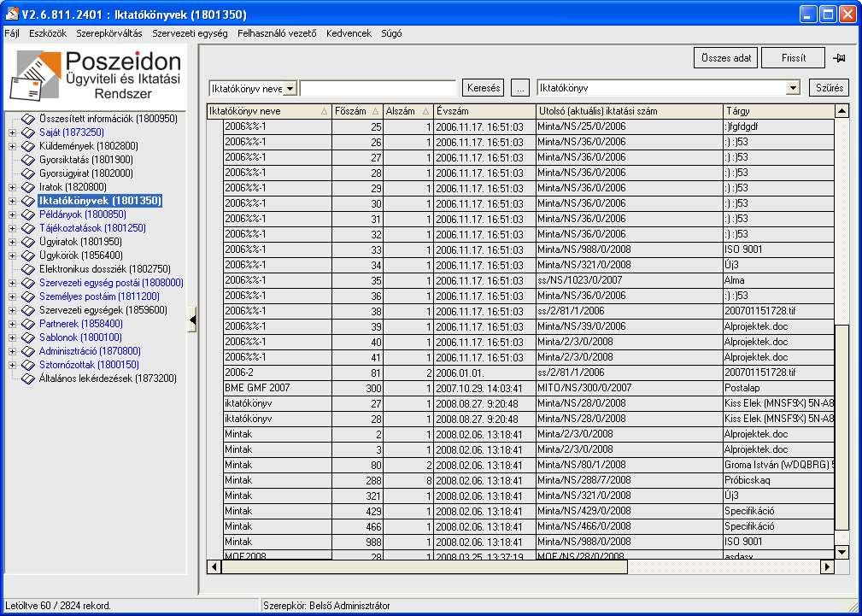Click the Postalap subject cell
Viewport: 862px width, 616px height.
coord(778,388)
